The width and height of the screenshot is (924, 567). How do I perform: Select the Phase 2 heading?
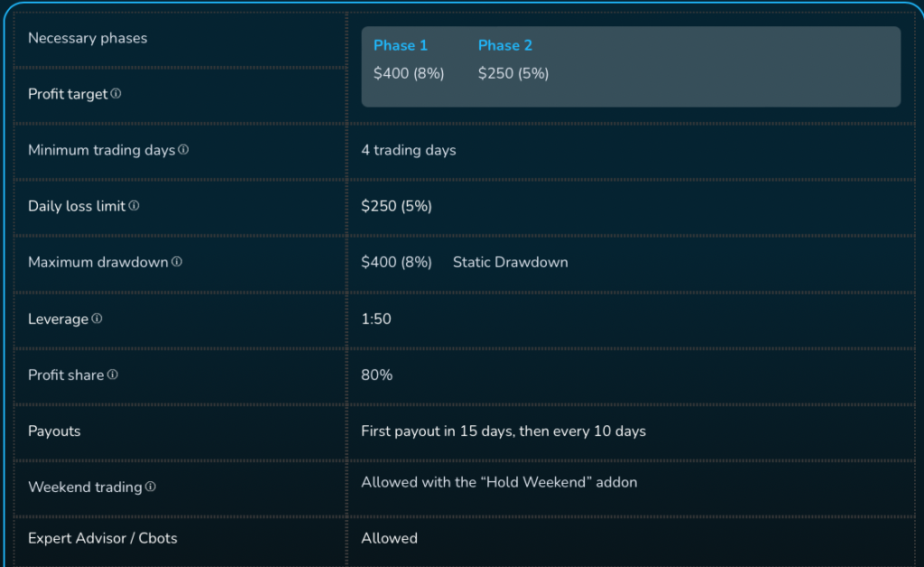pyautogui.click(x=505, y=45)
